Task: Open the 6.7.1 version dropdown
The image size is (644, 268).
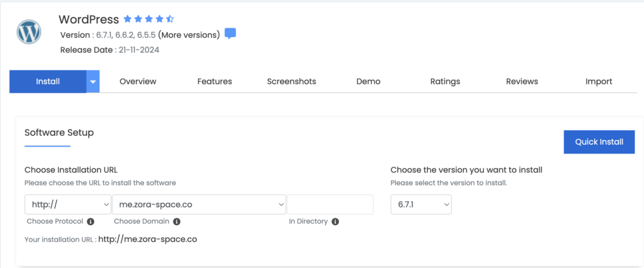Action: [x=421, y=204]
